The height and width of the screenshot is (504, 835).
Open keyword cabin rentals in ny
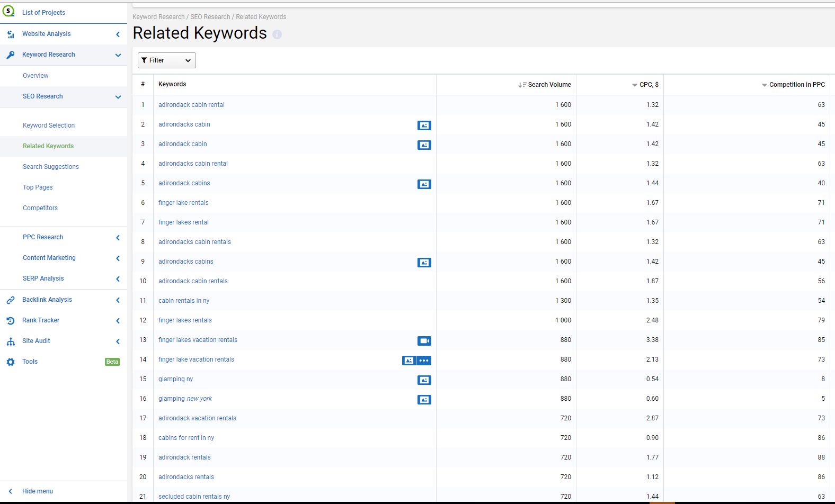pyautogui.click(x=184, y=301)
